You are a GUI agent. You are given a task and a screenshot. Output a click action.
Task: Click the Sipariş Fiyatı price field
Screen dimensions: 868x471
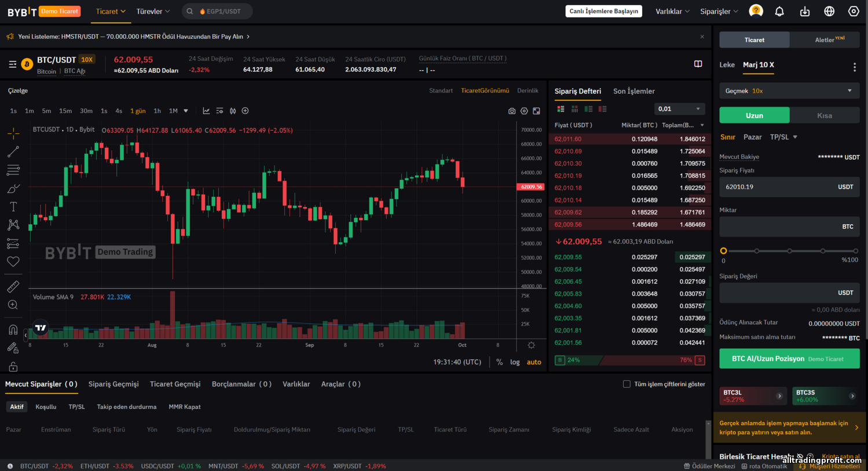pyautogui.click(x=789, y=187)
